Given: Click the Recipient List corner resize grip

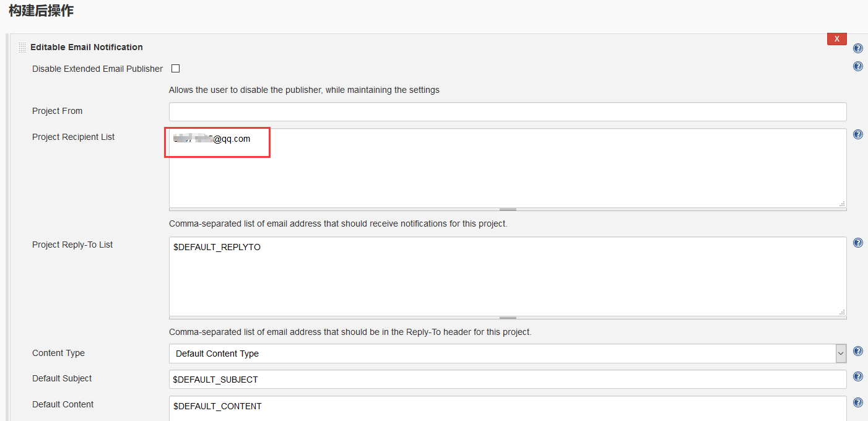Looking at the screenshot, I should pos(842,203).
